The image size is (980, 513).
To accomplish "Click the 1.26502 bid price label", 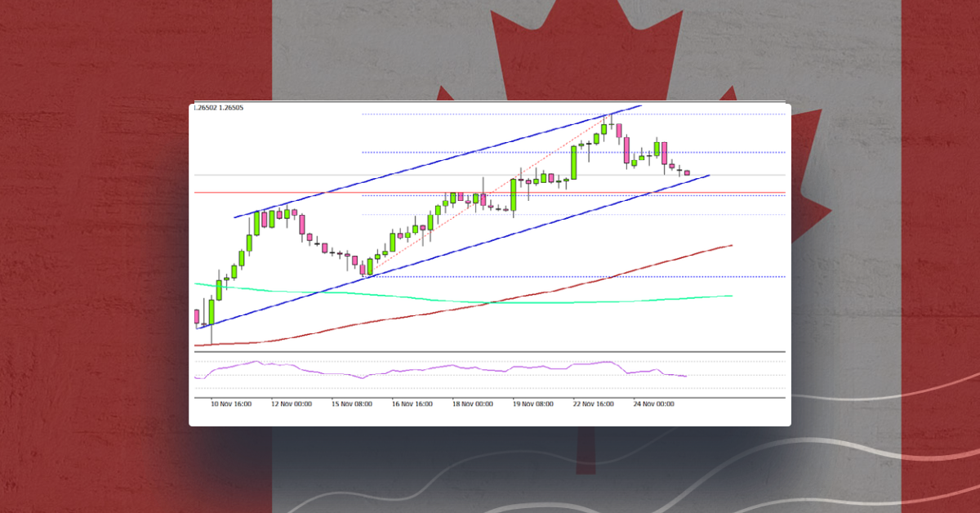I will coord(205,106).
